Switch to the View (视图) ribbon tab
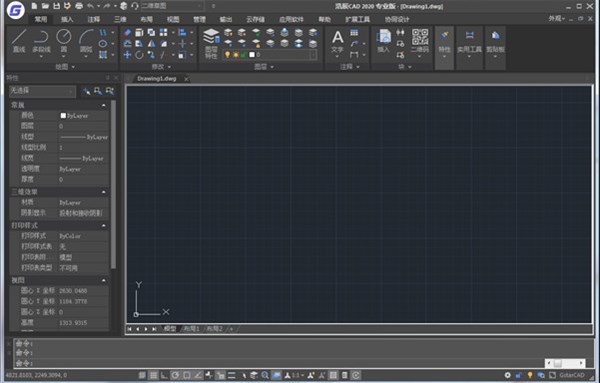 tap(173, 19)
